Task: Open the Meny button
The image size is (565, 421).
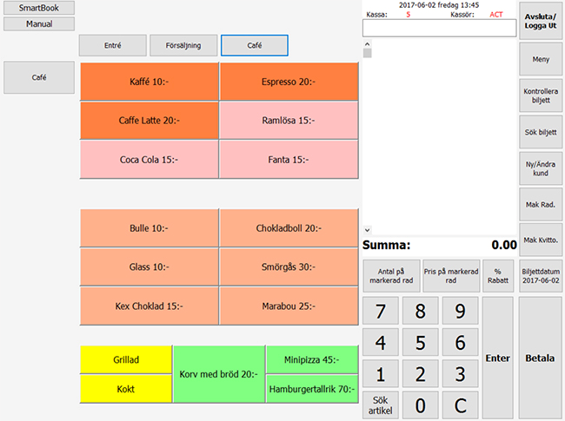Action: tap(540, 59)
